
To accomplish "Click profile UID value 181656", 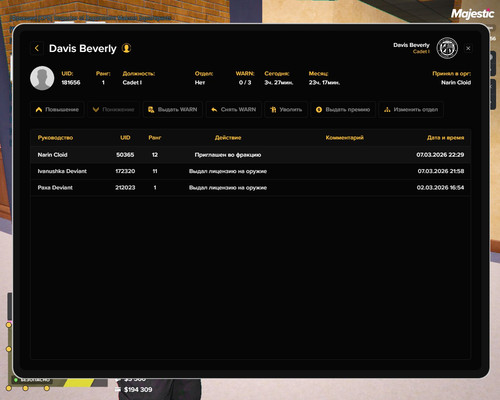I will [71, 83].
